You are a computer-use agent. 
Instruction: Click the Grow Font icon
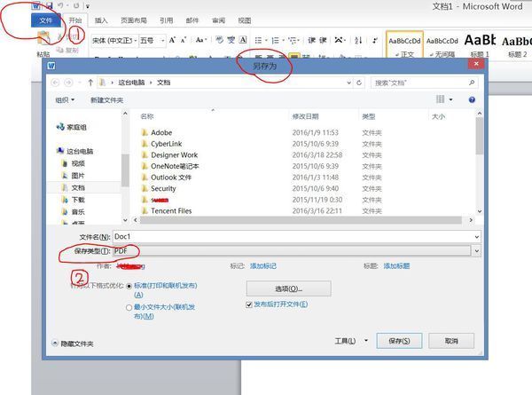click(172, 40)
